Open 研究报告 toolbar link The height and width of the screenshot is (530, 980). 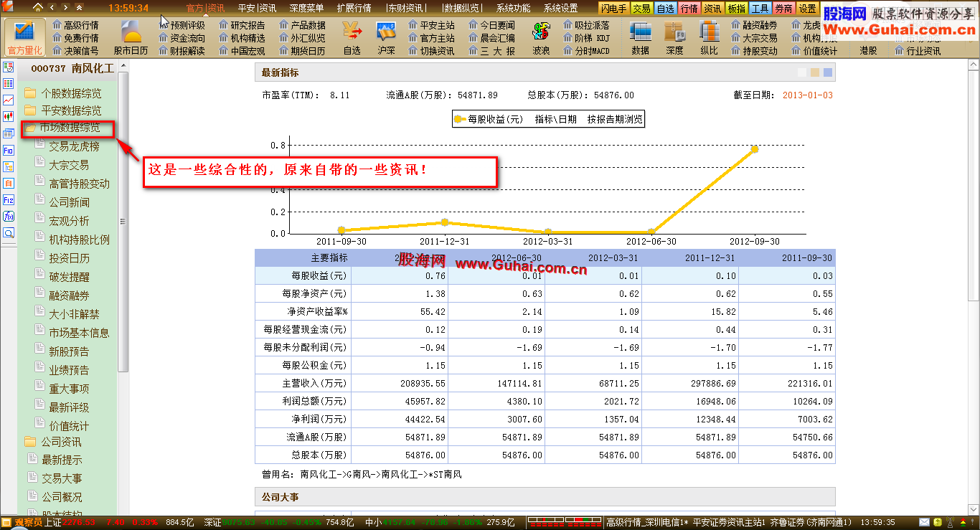coord(242,25)
